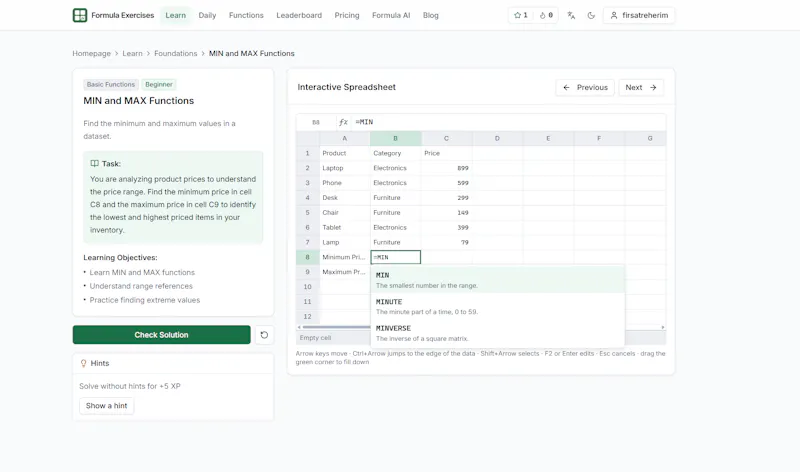800x472 pixels.
Task: Select MIN from the autocomplete list
Action: tap(497, 280)
